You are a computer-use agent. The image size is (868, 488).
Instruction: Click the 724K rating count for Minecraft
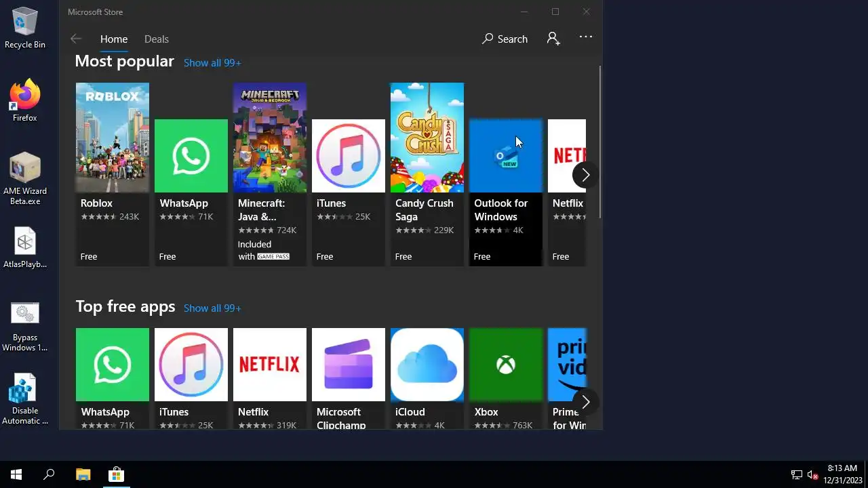coord(287,230)
